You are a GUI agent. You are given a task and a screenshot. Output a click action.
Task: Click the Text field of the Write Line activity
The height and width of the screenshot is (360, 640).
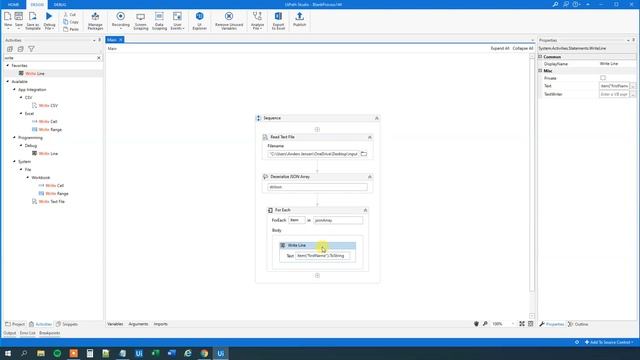322,256
